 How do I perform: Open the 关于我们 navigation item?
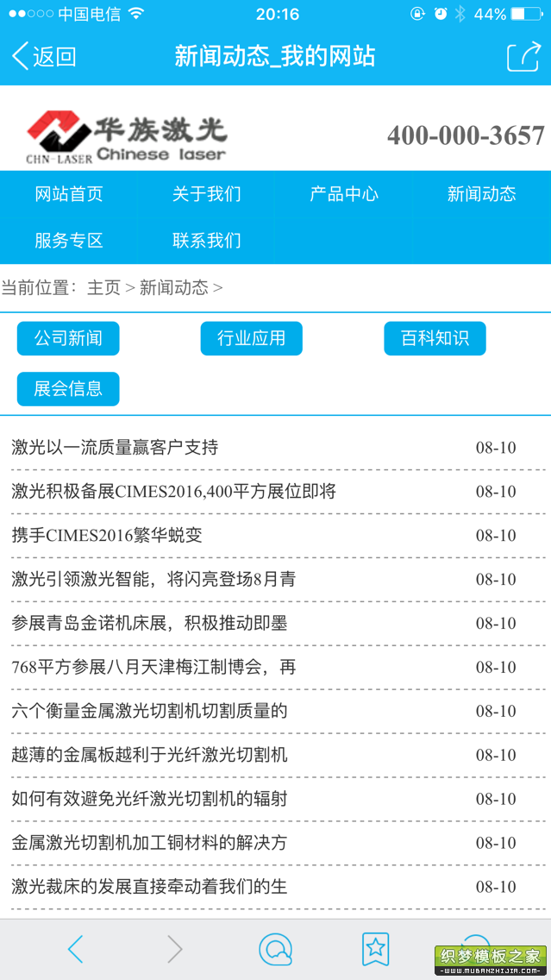point(207,194)
